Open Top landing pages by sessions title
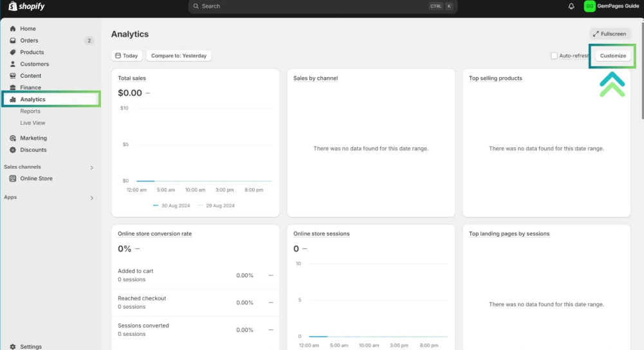 pyautogui.click(x=509, y=234)
